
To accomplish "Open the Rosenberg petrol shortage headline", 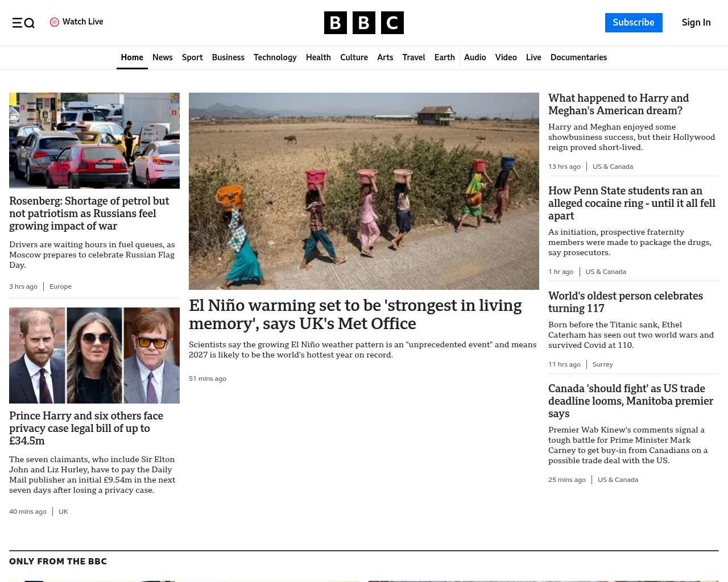I will [89, 214].
